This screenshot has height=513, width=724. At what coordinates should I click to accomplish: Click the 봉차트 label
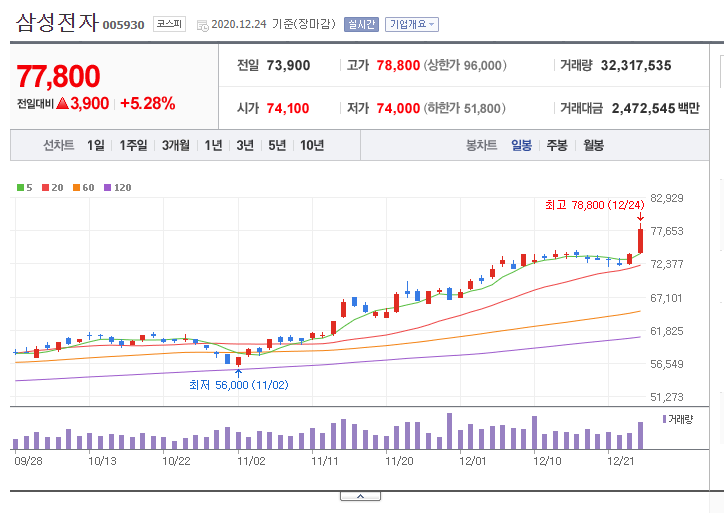(x=482, y=145)
